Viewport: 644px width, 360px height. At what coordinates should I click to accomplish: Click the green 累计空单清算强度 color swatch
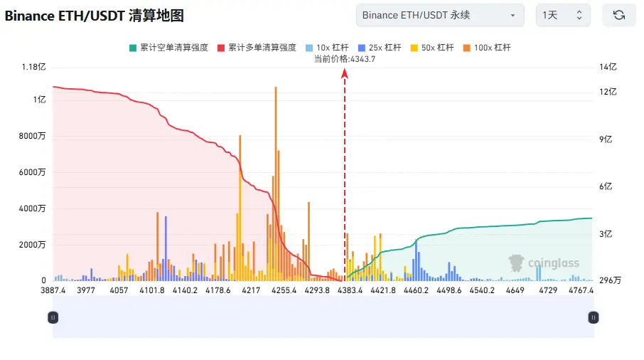coord(133,48)
